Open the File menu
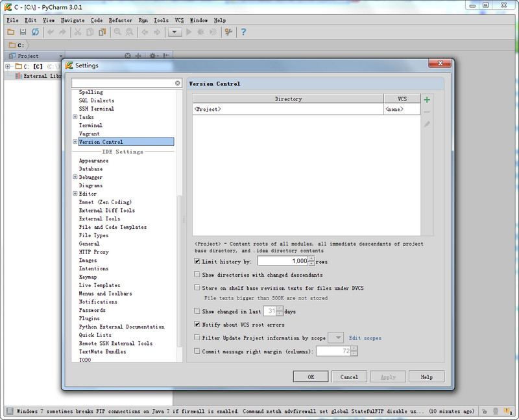 click(x=12, y=20)
